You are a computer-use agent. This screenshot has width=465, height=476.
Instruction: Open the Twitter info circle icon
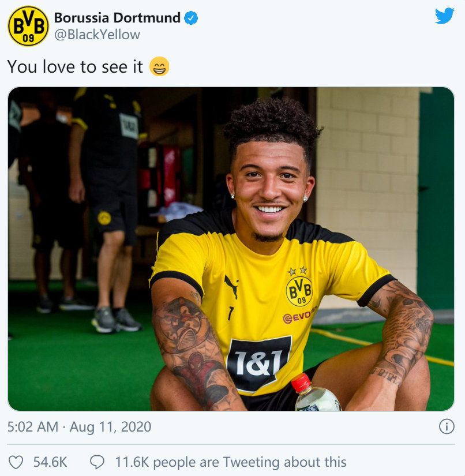pos(447,426)
